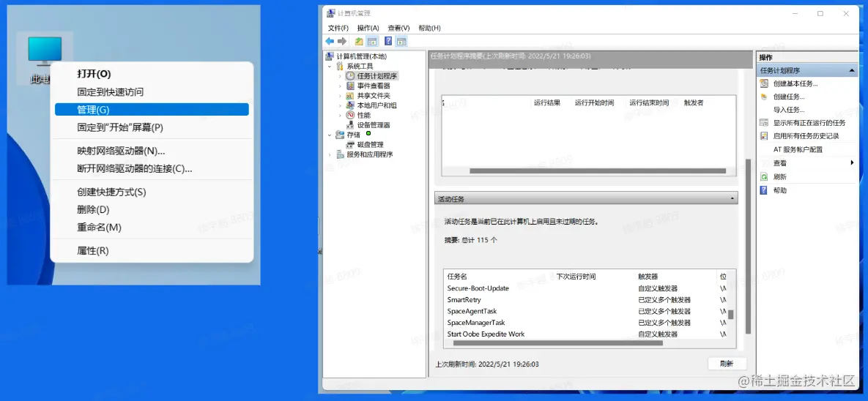Viewport: 868px width, 401px height.
Task: Collapse the 活动任务 section arrow
Action: (732, 198)
